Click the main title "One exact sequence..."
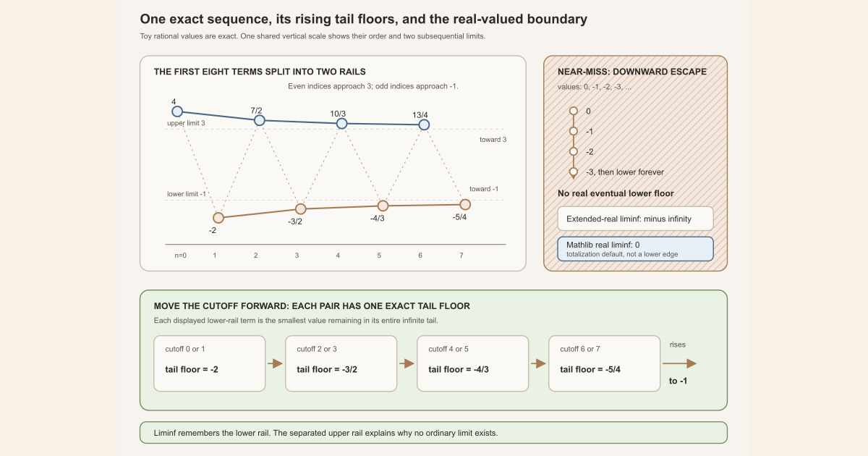Image resolution: width=868 pixels, height=456 pixels. click(x=364, y=20)
